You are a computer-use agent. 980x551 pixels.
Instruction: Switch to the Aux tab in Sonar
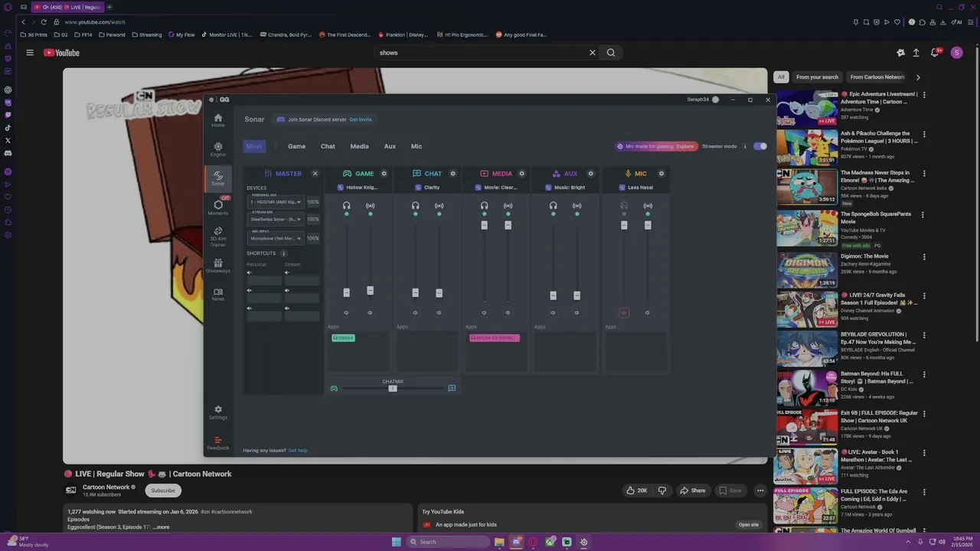tap(390, 146)
